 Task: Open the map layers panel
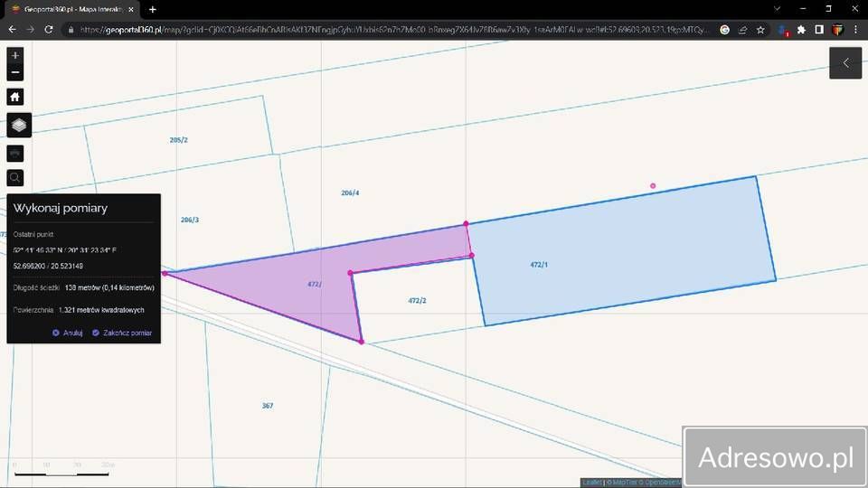[x=19, y=125]
